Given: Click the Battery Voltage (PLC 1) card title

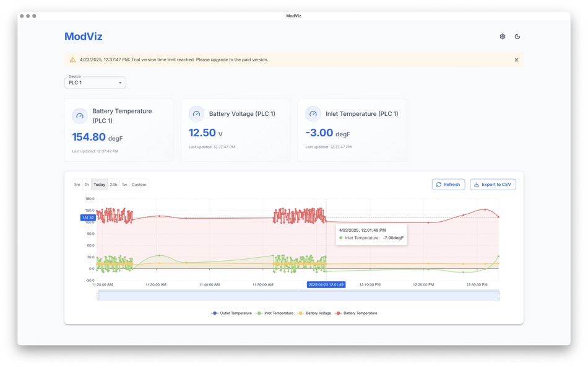Looking at the screenshot, I should click(242, 114).
